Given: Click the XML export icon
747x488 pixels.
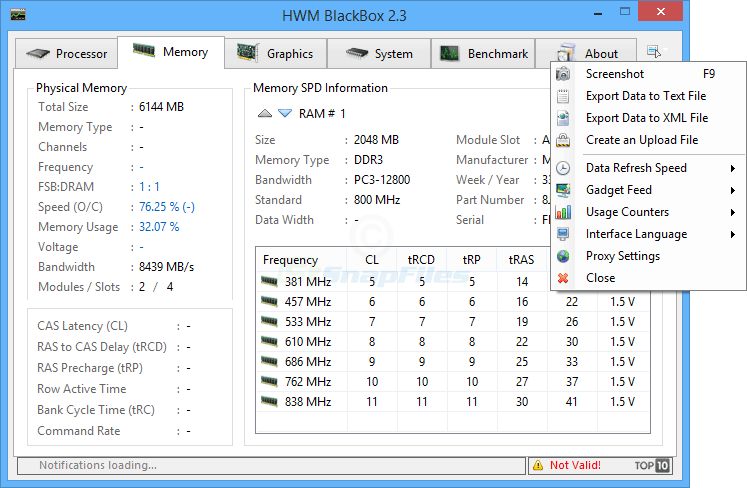Looking at the screenshot, I should (x=563, y=118).
